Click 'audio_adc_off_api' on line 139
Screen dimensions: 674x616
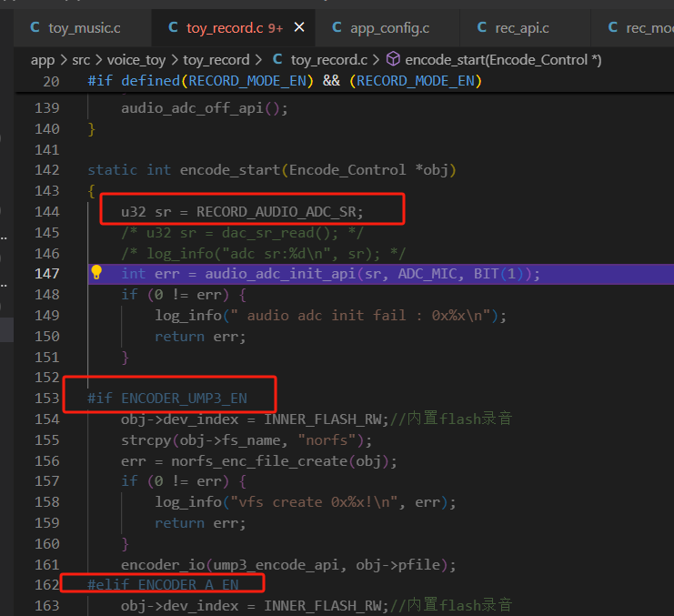coord(192,108)
